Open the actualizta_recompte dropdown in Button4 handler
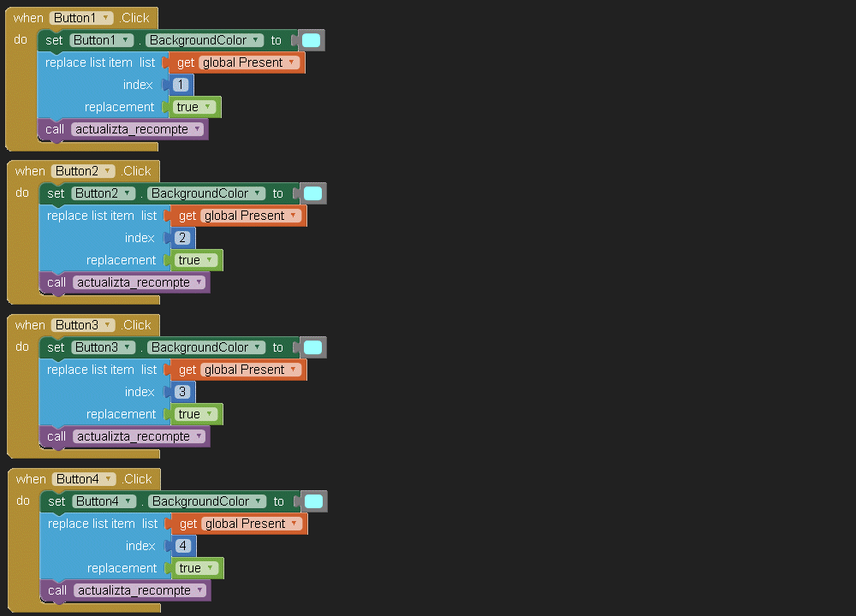This screenshot has width=856, height=616. 141,590
